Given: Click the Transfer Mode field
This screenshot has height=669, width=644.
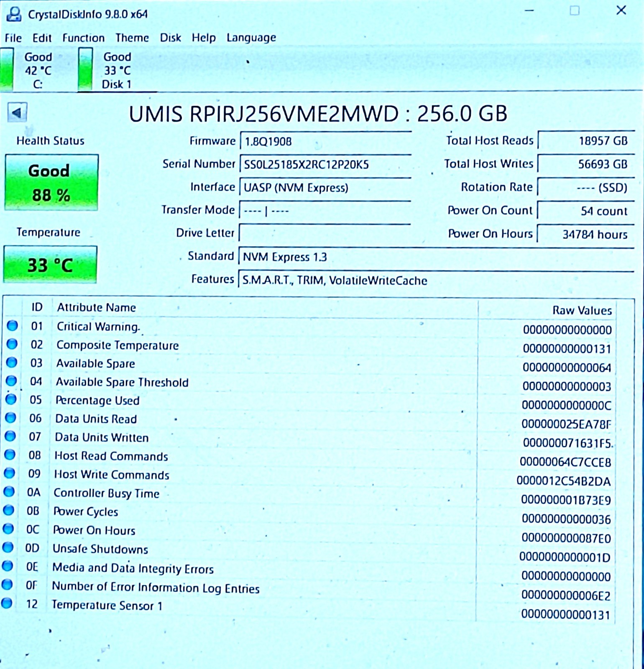Looking at the screenshot, I should click(325, 210).
